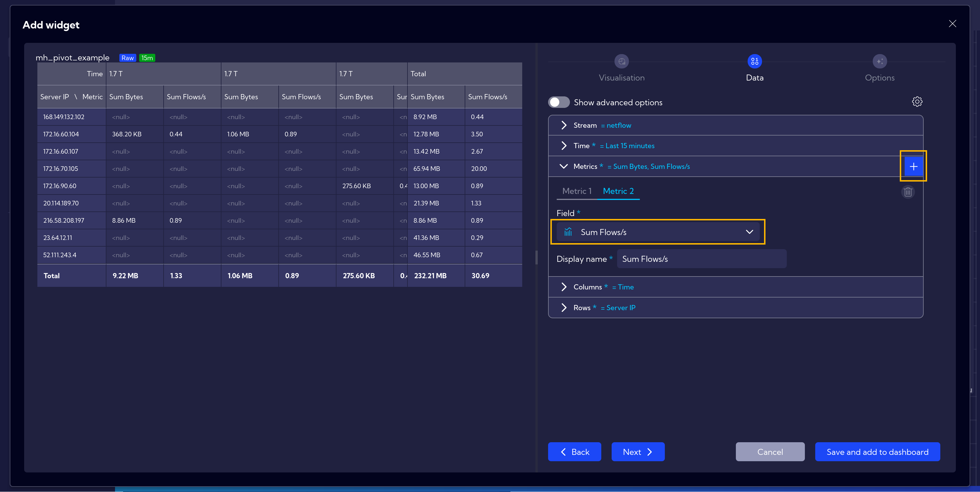Click the Data step icon
980x492 pixels.
point(754,61)
